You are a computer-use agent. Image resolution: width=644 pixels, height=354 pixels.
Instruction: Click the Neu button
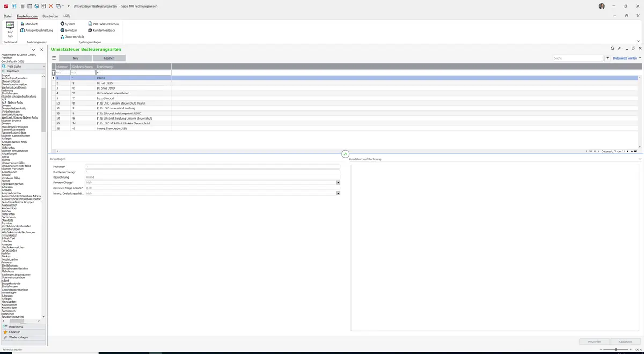[75, 58]
